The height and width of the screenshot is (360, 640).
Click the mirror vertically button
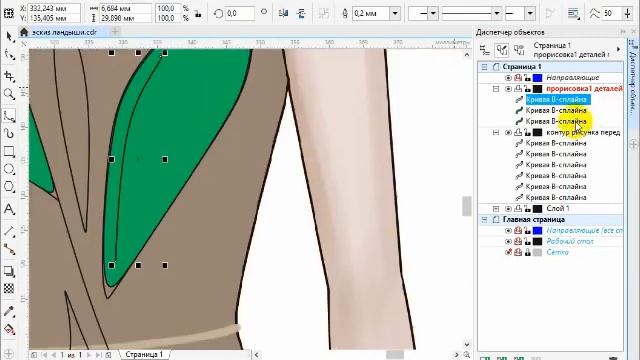[x=302, y=13]
